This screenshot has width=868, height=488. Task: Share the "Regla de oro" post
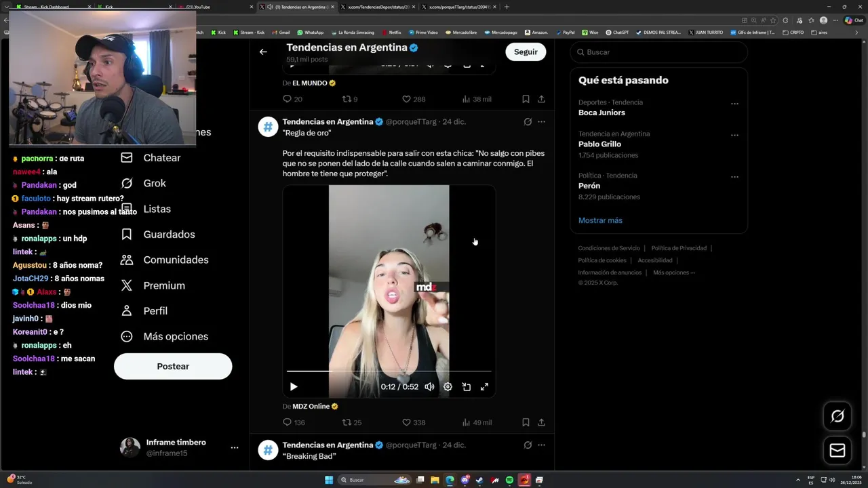[x=541, y=422]
